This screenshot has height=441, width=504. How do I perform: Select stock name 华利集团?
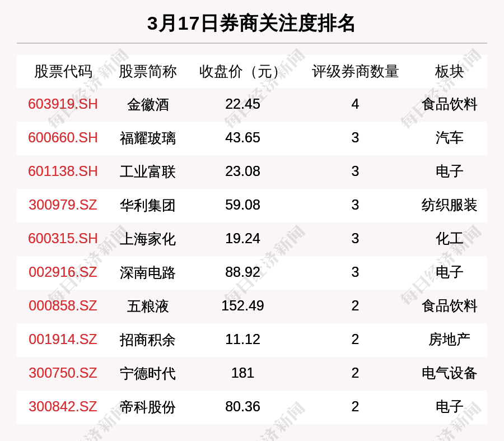147,206
